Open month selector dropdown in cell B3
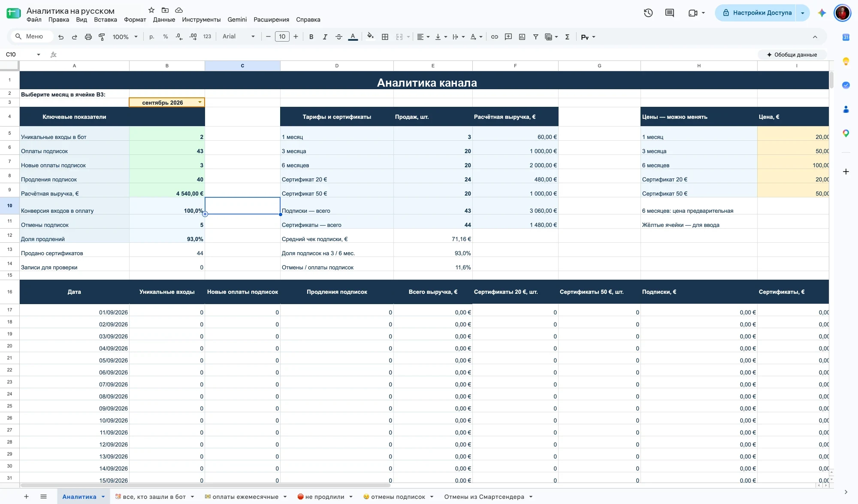 (200, 102)
